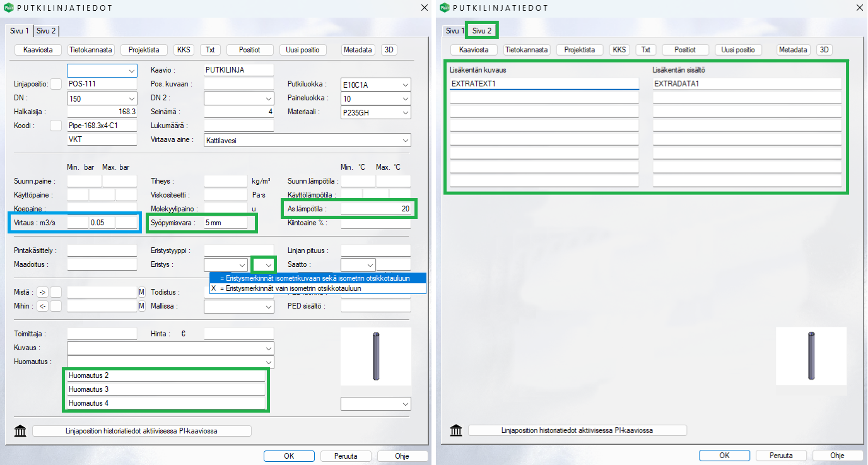Confirm with OK in the left window
868x465 pixels.
(x=289, y=456)
